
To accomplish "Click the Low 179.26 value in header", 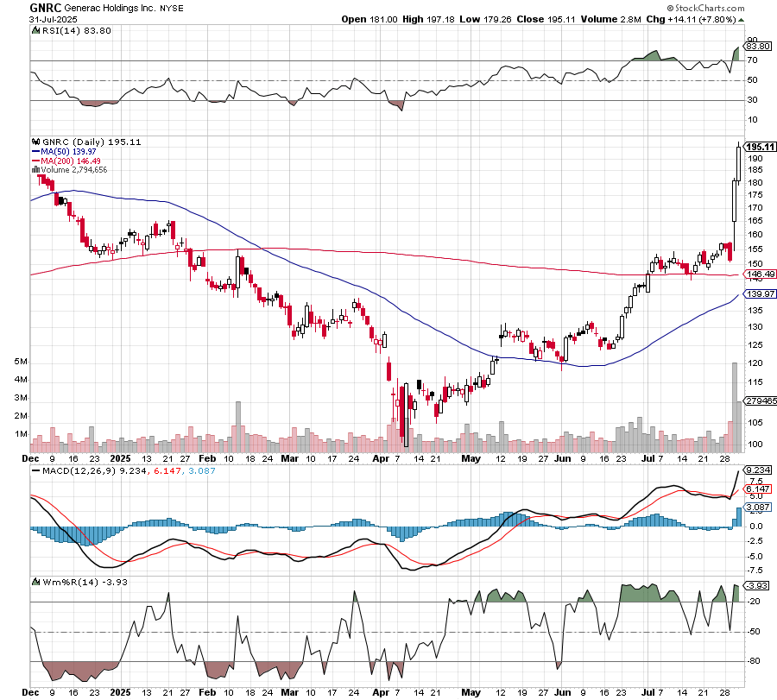I will [x=485, y=19].
